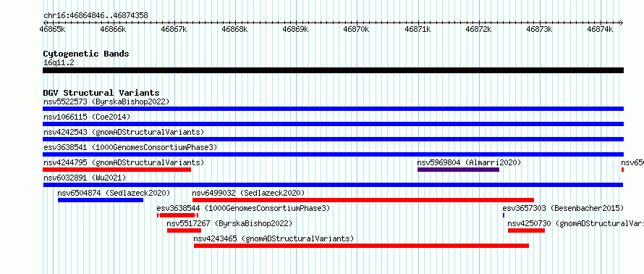The width and height of the screenshot is (644, 274).
Task: Click the Cytogenetic Bands track title
Action: coord(86,54)
